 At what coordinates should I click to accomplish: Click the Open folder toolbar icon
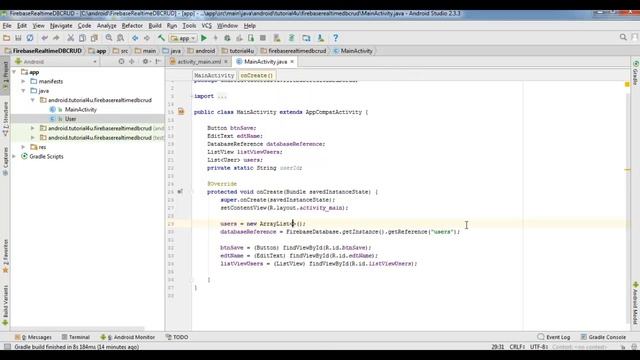pos(6,38)
